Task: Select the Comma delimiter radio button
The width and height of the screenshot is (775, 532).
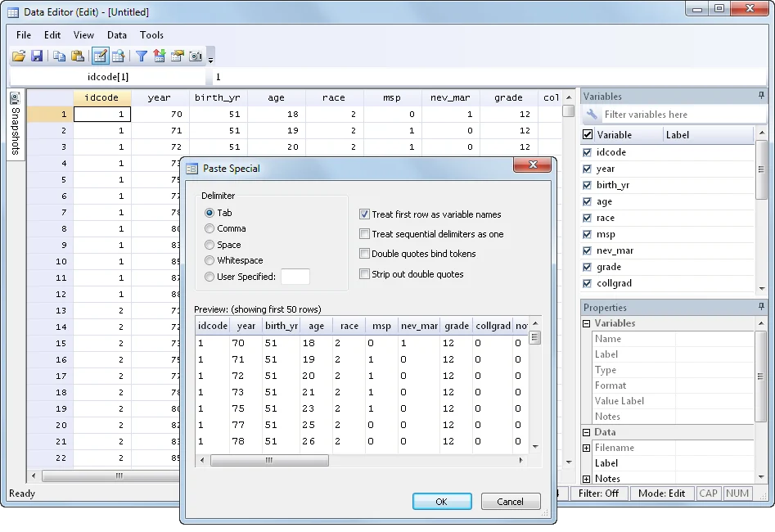Action: coord(210,229)
